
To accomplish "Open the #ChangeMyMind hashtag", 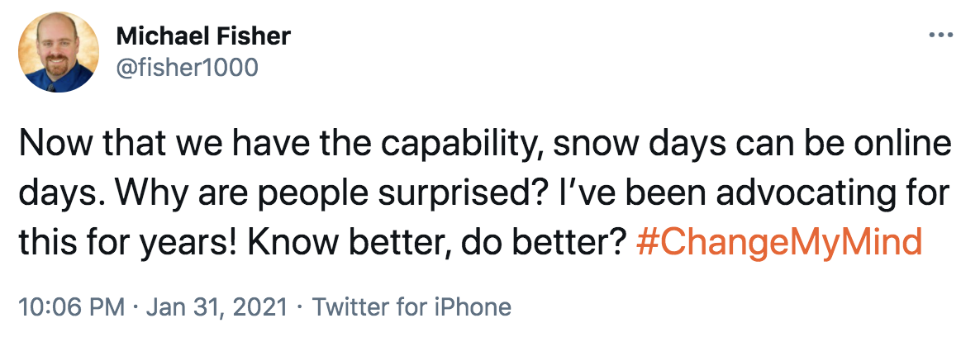I will pos(780,243).
